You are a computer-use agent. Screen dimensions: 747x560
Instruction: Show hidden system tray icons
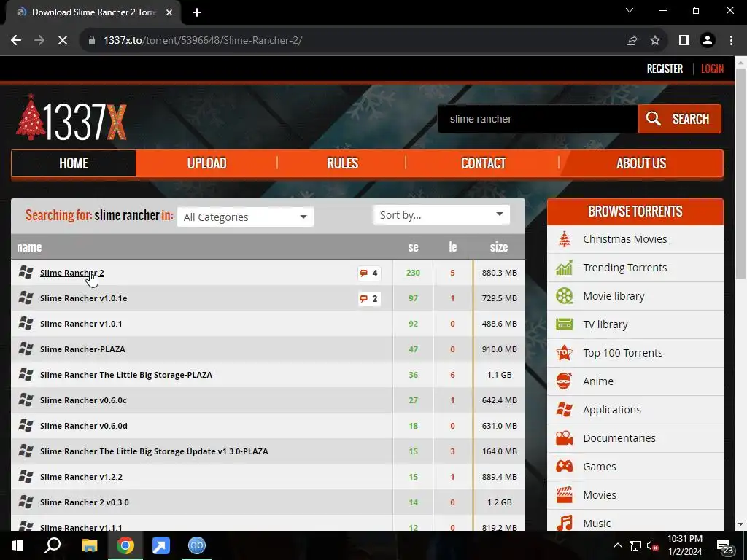click(617, 545)
